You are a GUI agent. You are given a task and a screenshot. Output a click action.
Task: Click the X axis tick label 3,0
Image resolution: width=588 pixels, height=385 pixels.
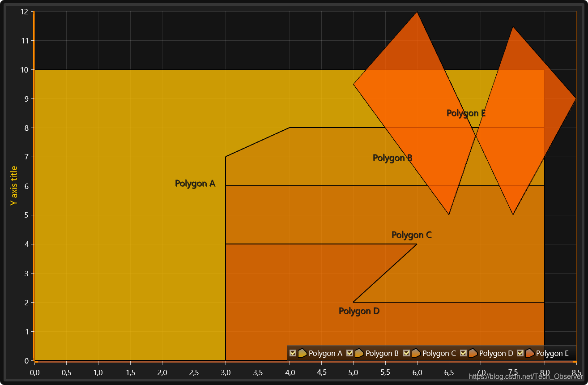pos(226,372)
